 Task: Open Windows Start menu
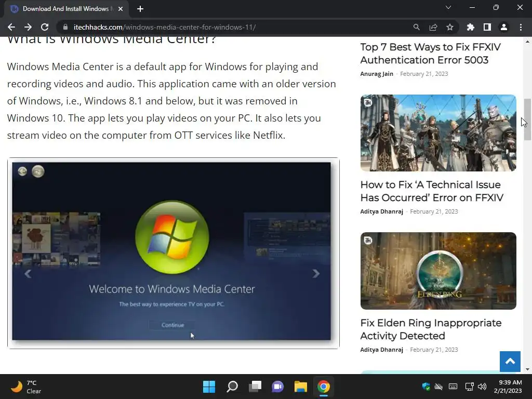(209, 387)
